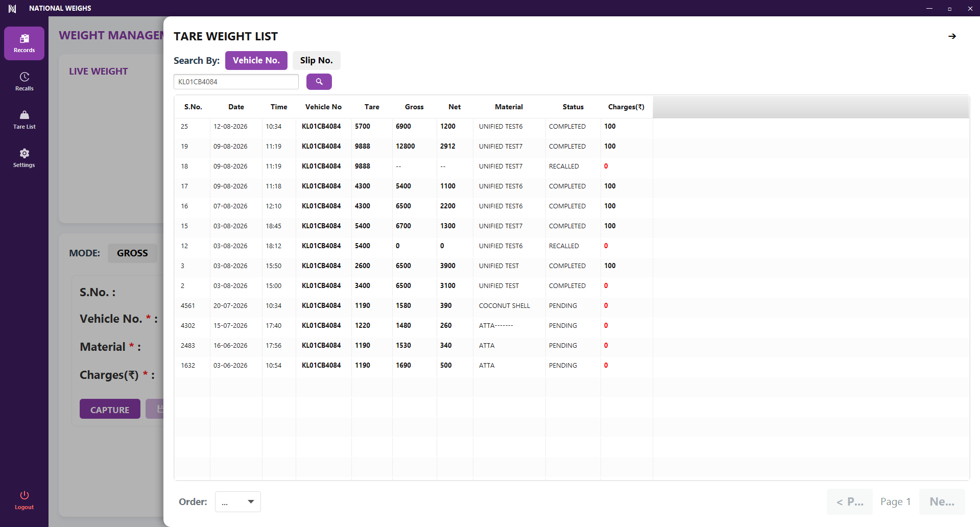Sort by the Date column header
980x527 pixels.
coord(236,107)
